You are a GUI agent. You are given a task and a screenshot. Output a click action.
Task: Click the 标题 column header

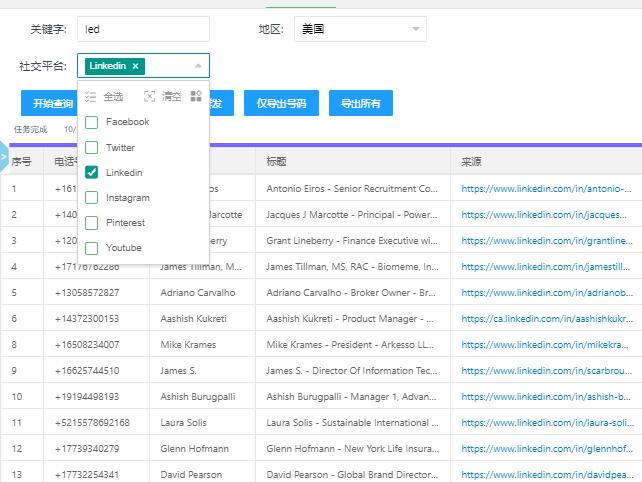coord(277,161)
